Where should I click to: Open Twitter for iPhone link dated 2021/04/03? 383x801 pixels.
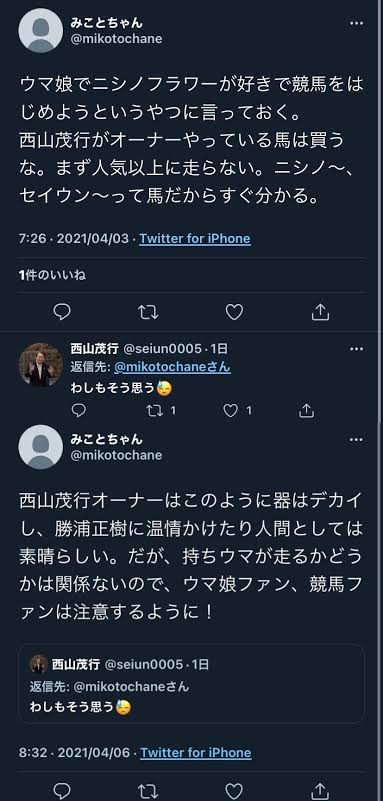(195, 239)
